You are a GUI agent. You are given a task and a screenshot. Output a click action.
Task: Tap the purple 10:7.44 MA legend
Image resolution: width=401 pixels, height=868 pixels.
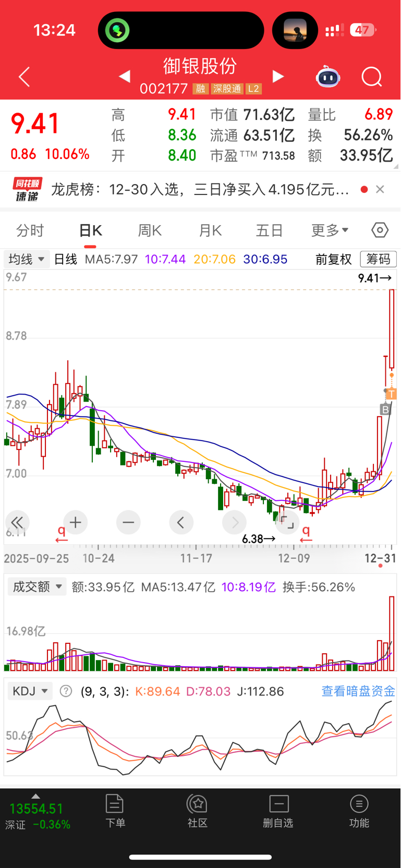165,259
